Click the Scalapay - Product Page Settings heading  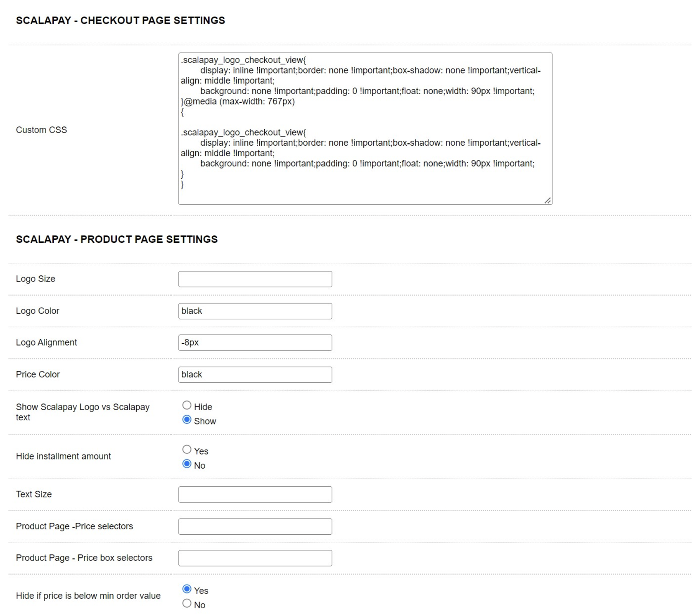click(117, 239)
